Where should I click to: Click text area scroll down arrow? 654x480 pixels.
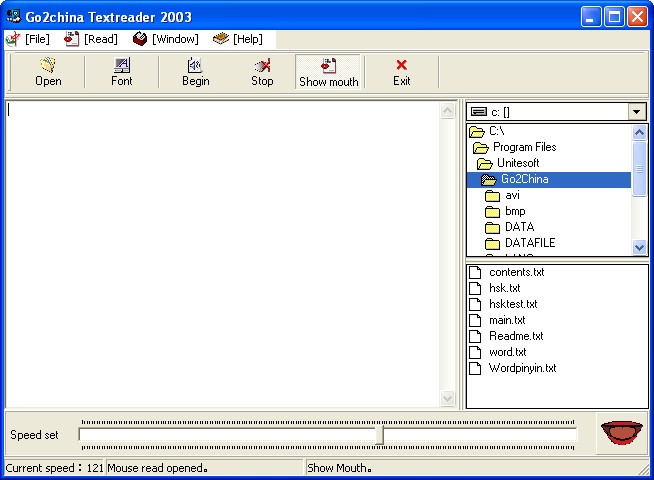(448, 398)
